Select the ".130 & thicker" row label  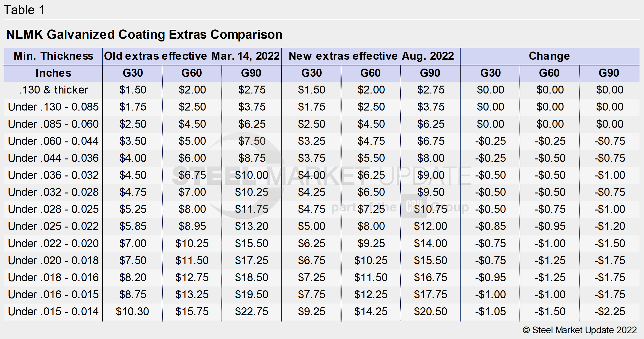tap(53, 90)
